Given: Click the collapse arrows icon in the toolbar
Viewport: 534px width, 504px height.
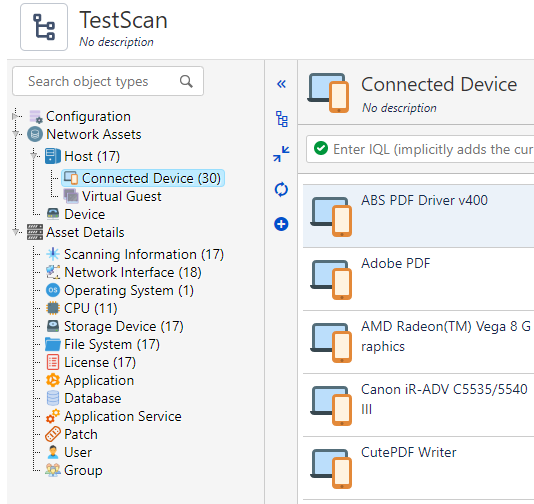Looking at the screenshot, I should (x=281, y=154).
